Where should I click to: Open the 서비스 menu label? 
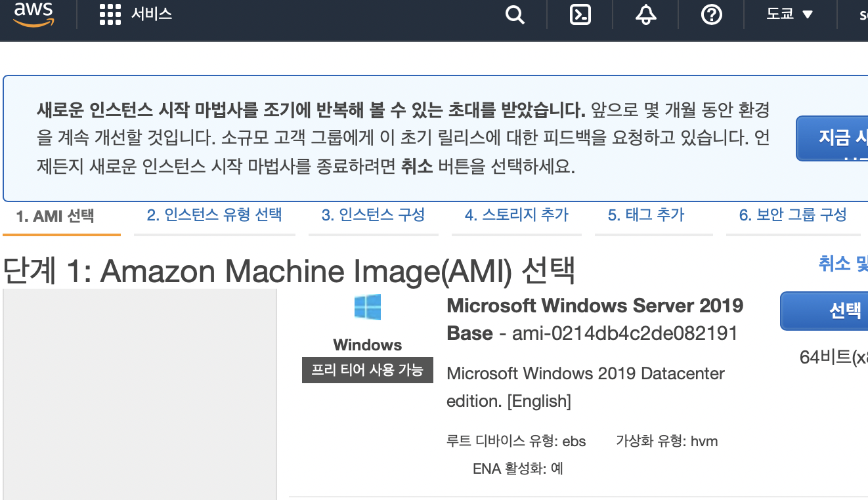152,14
